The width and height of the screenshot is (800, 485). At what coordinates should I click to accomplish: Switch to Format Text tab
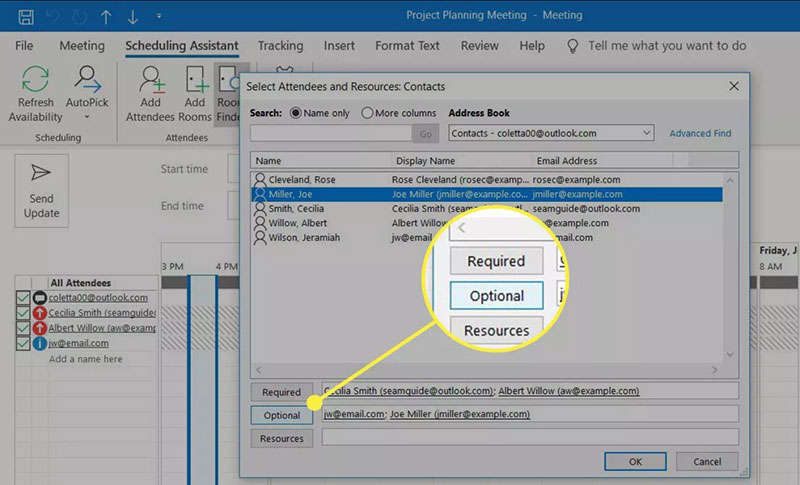click(x=407, y=46)
